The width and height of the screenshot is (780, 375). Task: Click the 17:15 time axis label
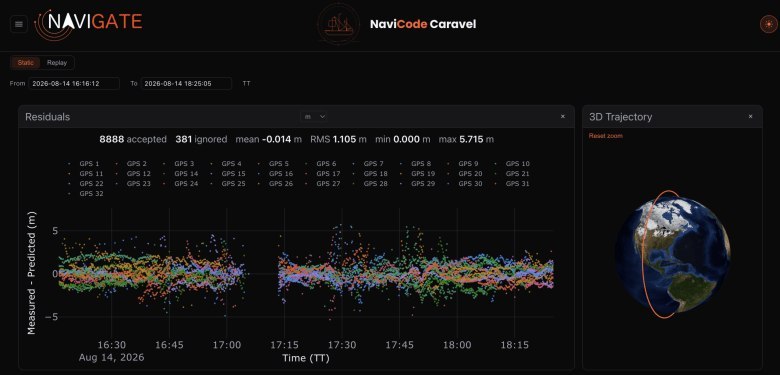pyautogui.click(x=284, y=345)
